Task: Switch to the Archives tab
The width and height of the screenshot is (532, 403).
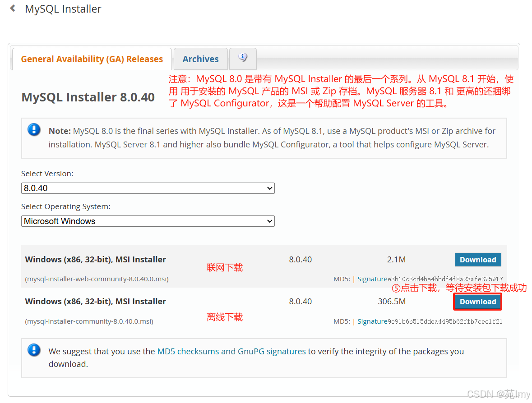Action: [x=200, y=59]
